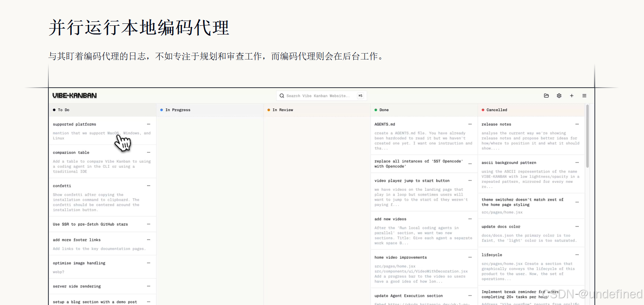Open the 'lifecycle' task title
This screenshot has height=305, width=644.
coord(492,255)
